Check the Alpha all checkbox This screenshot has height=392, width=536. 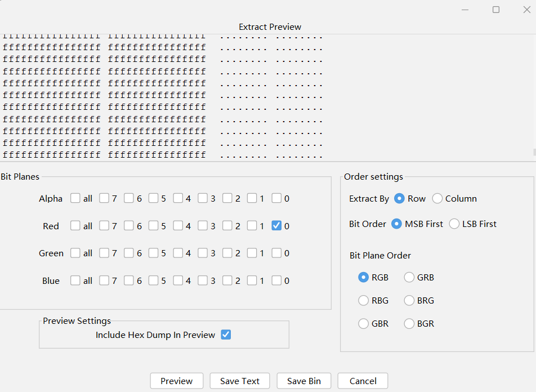(x=75, y=198)
